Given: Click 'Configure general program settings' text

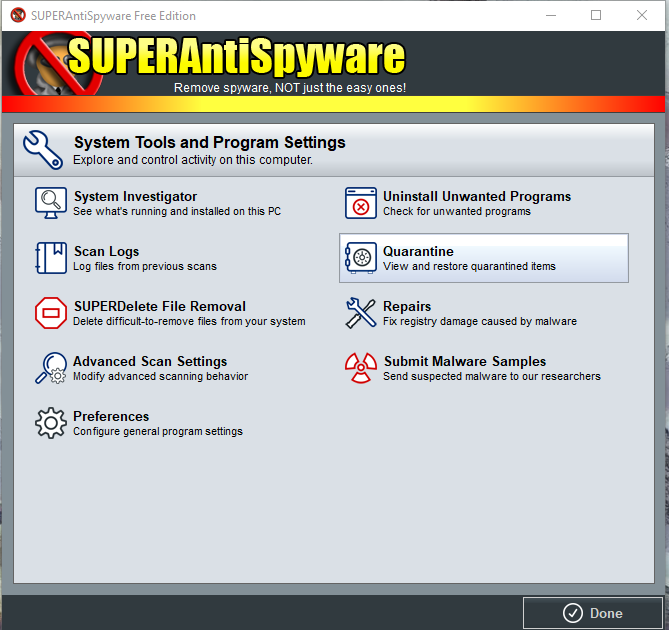Looking at the screenshot, I should point(157,431).
